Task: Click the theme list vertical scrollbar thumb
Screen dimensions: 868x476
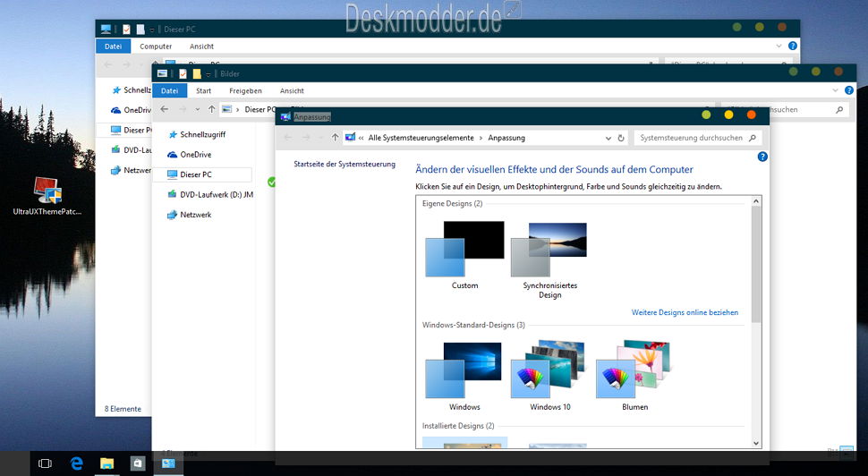Action: pyautogui.click(x=756, y=265)
